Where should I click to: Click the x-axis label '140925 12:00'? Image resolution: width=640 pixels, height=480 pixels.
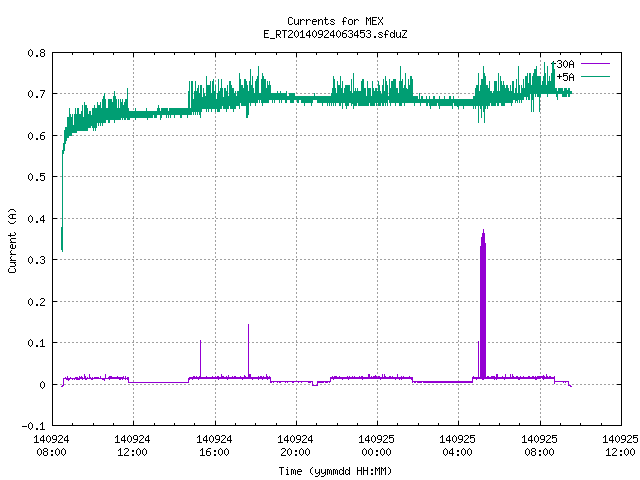[620, 446]
